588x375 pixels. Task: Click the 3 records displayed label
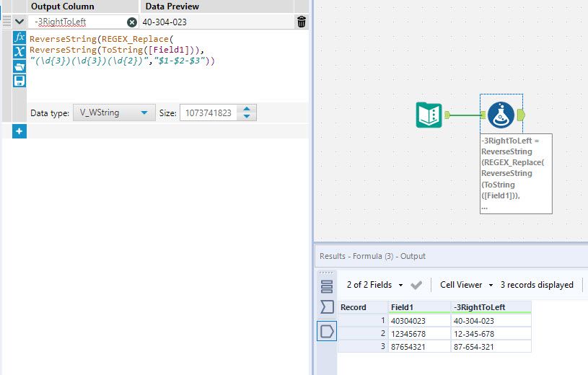pyautogui.click(x=537, y=285)
